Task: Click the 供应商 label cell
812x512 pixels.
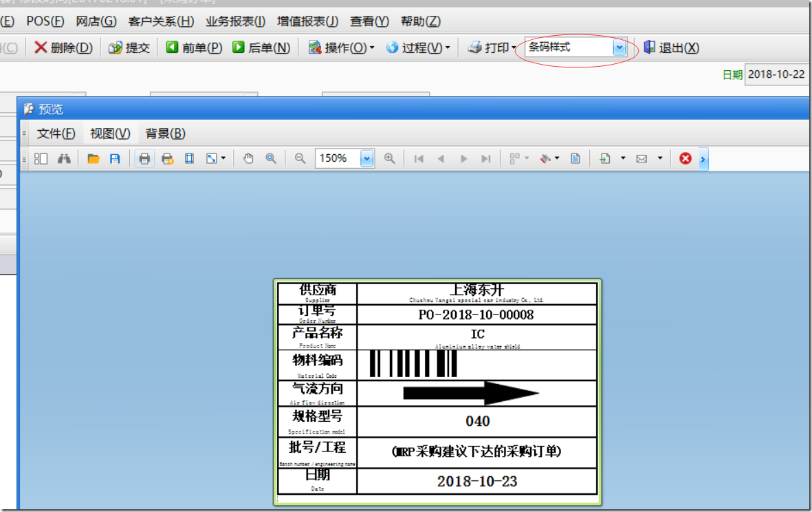Action: tap(318, 293)
